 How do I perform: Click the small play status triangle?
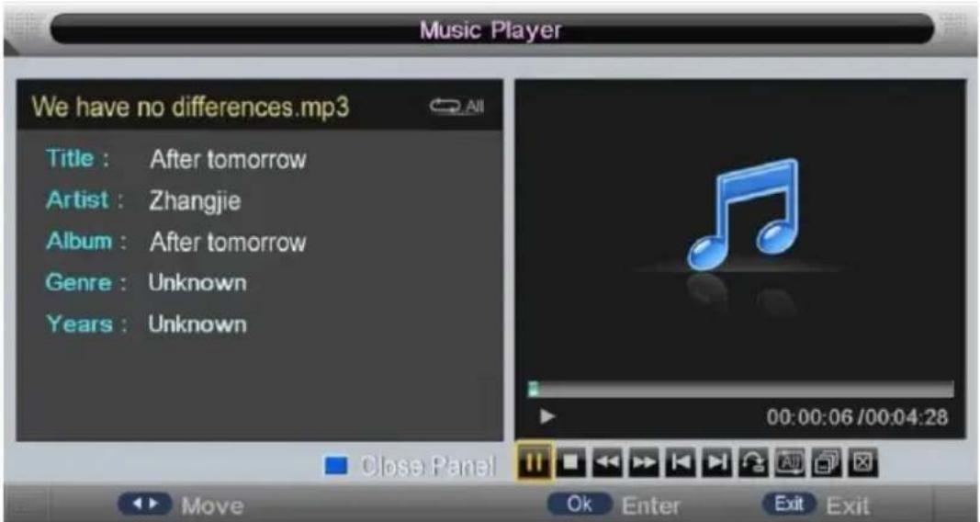[546, 416]
